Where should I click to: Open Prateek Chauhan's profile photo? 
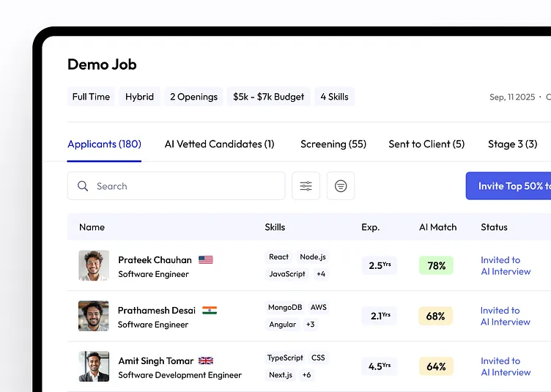pos(94,266)
